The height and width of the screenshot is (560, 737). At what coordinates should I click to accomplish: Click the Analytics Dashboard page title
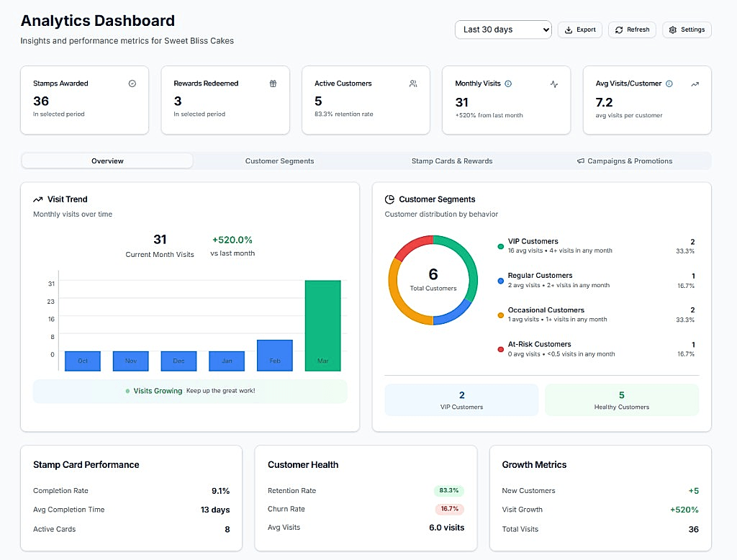tap(98, 21)
